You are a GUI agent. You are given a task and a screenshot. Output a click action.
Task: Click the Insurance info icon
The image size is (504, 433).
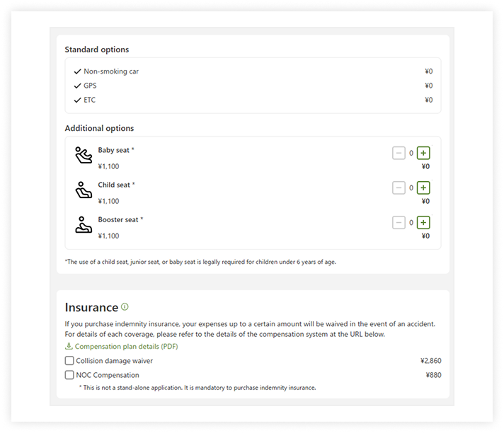(125, 307)
